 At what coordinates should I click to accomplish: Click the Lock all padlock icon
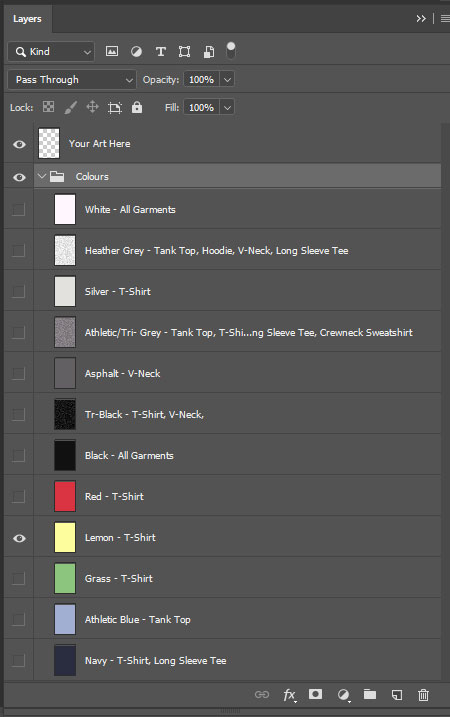(x=137, y=107)
